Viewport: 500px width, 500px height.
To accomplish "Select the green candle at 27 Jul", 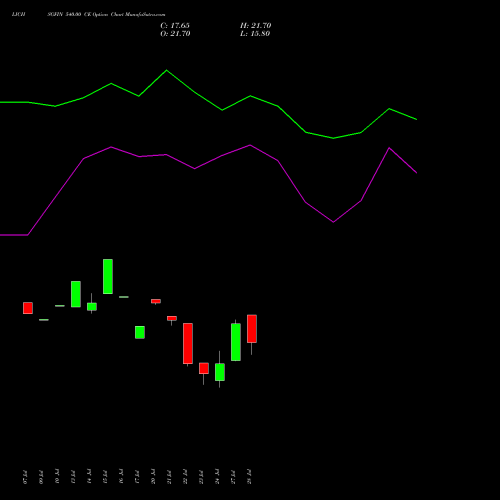I will (236, 342).
